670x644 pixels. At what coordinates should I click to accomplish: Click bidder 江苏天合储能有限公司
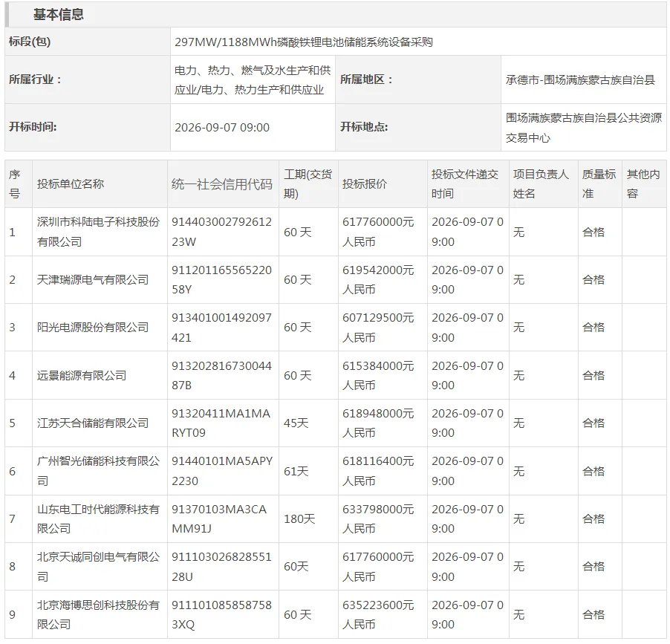tap(93, 423)
